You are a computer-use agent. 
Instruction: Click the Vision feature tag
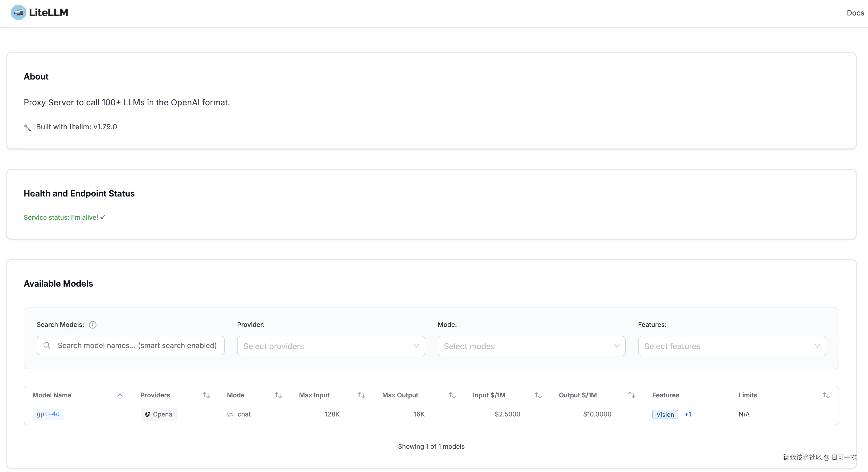(665, 414)
